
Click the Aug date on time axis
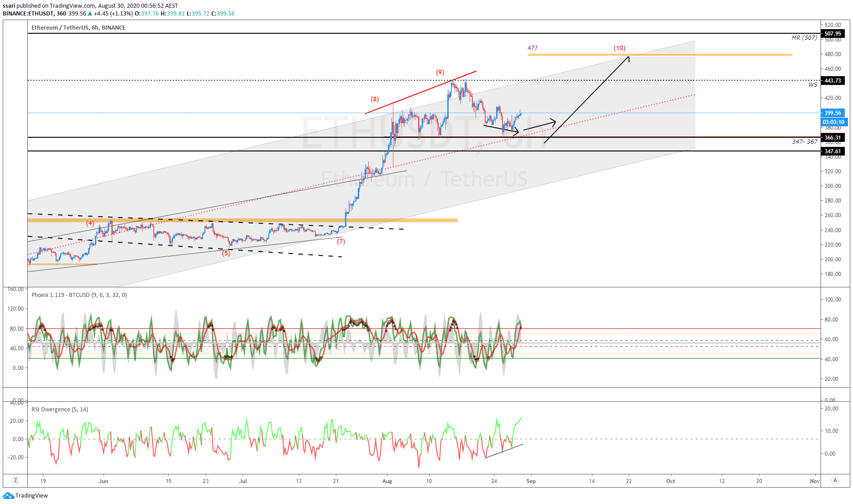point(387,481)
